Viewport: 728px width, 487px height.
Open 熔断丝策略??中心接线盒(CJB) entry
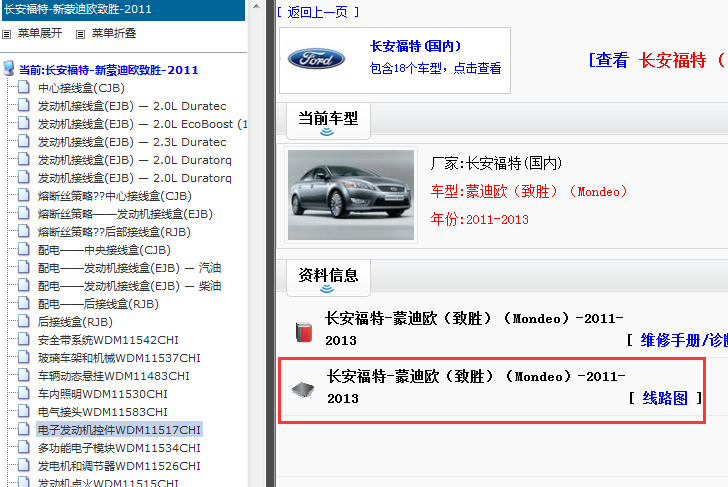[x=115, y=196]
